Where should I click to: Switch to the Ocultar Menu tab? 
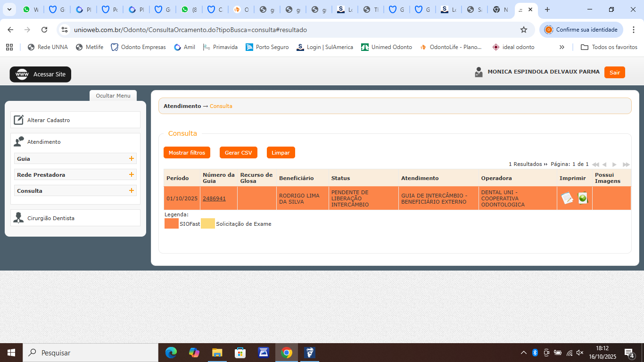[x=113, y=96]
